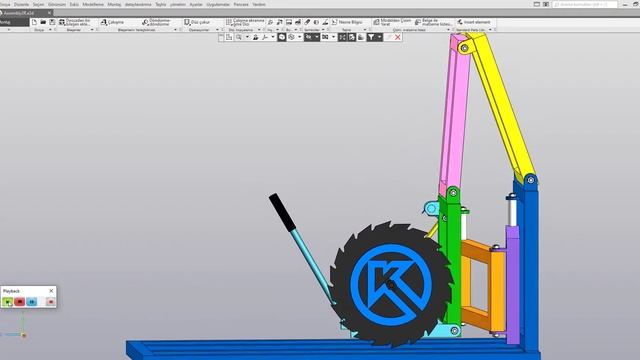The width and height of the screenshot is (640, 360).
Task: Click the fit-all zoom icon
Action: (342, 37)
